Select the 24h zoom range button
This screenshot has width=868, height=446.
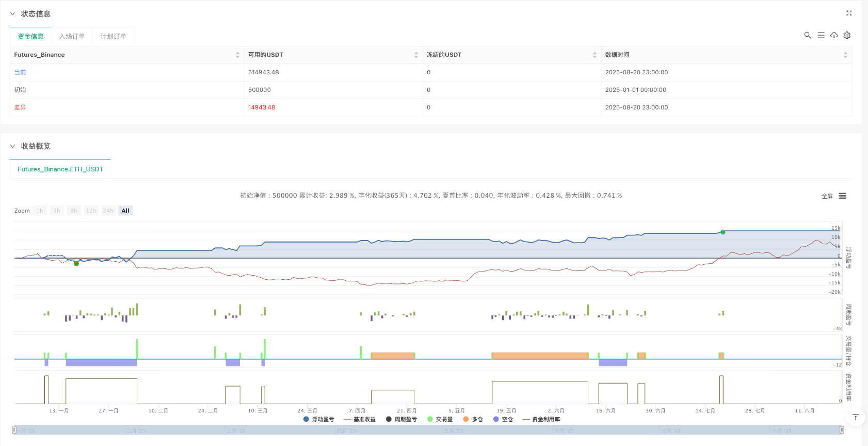pos(108,211)
